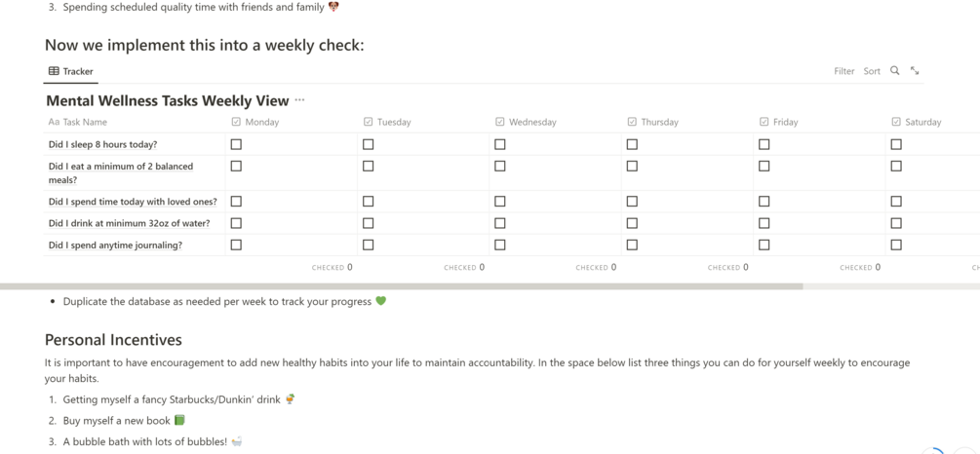The image size is (980, 454).
Task: Click the Tuesday column checkbox icon
Action: tap(368, 122)
